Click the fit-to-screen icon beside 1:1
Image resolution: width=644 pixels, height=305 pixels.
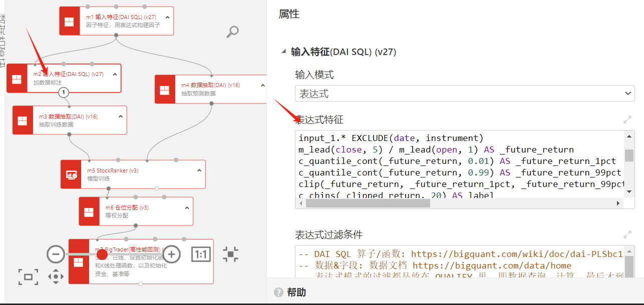pos(230,254)
